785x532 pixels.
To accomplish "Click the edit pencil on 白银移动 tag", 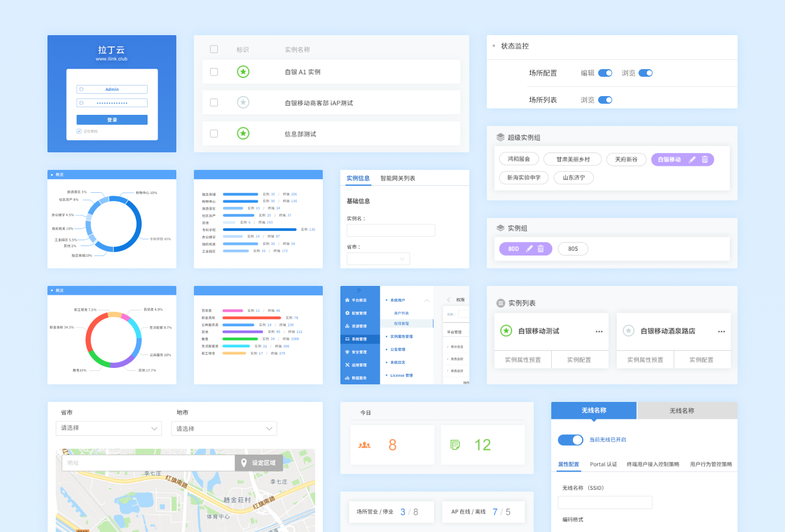I will point(692,159).
